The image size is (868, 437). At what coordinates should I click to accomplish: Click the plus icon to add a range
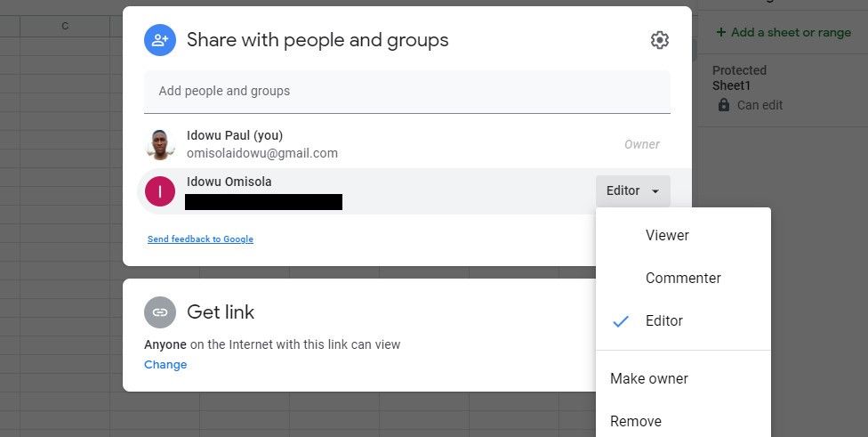click(720, 33)
